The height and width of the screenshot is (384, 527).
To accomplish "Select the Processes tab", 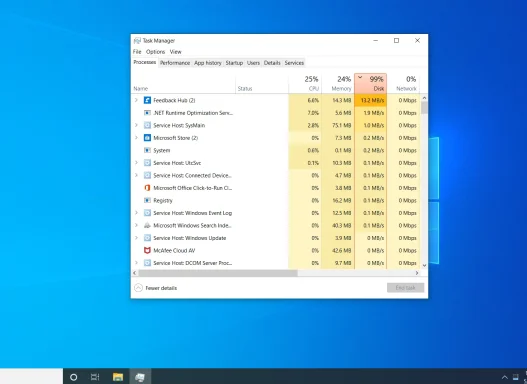I will pyautogui.click(x=145, y=62).
